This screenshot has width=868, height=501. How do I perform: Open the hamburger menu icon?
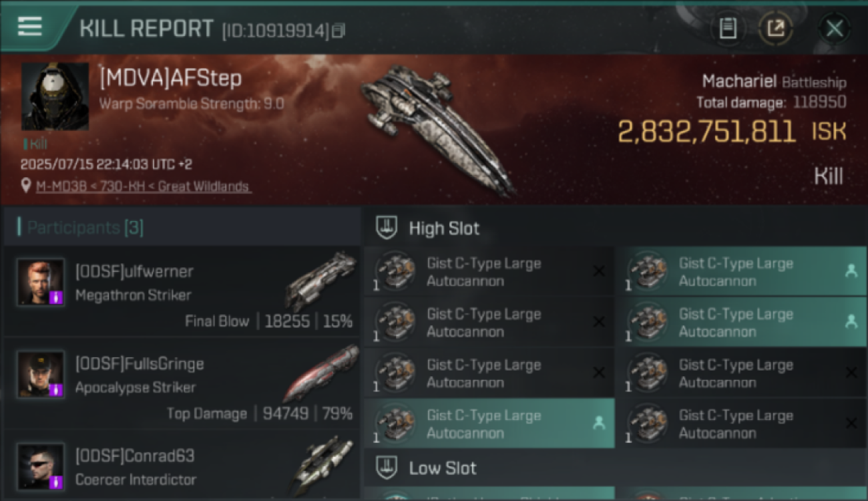(x=30, y=26)
